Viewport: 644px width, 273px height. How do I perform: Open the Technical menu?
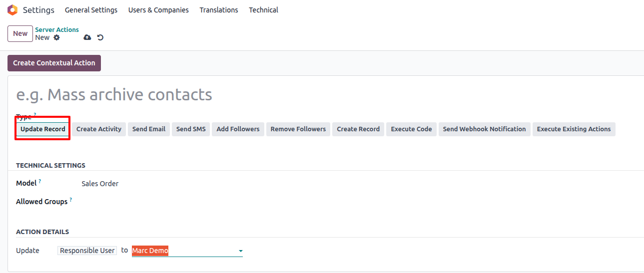click(x=263, y=10)
